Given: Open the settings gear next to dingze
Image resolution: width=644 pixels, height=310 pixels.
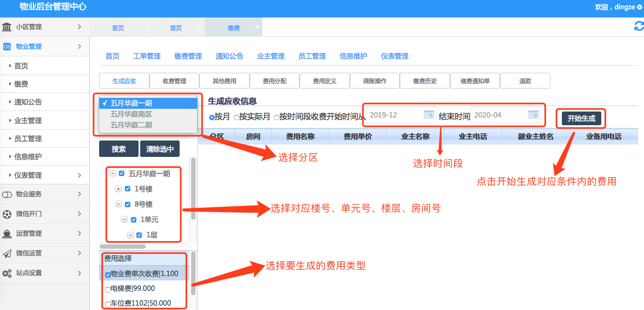Looking at the screenshot, I should (x=639, y=8).
